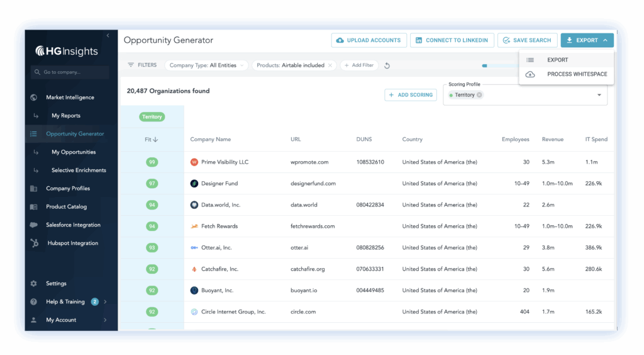The width and height of the screenshot is (644, 355).
Task: Click the reset filters refresh icon
Action: tap(387, 65)
